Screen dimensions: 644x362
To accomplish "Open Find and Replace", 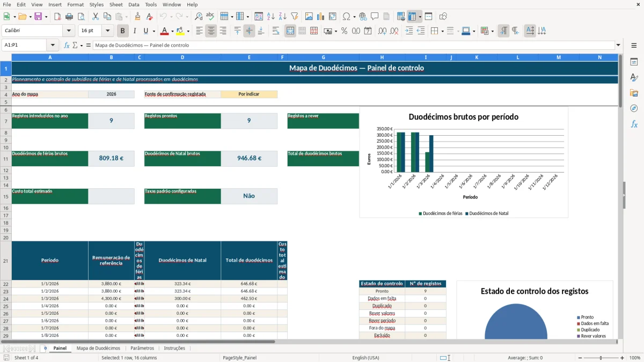I will click(199, 17).
